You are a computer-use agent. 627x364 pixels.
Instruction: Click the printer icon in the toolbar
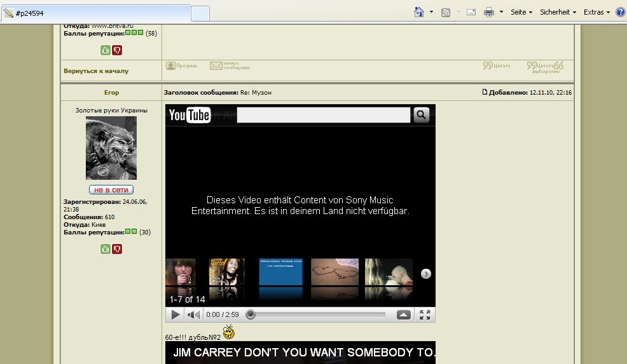(488, 12)
